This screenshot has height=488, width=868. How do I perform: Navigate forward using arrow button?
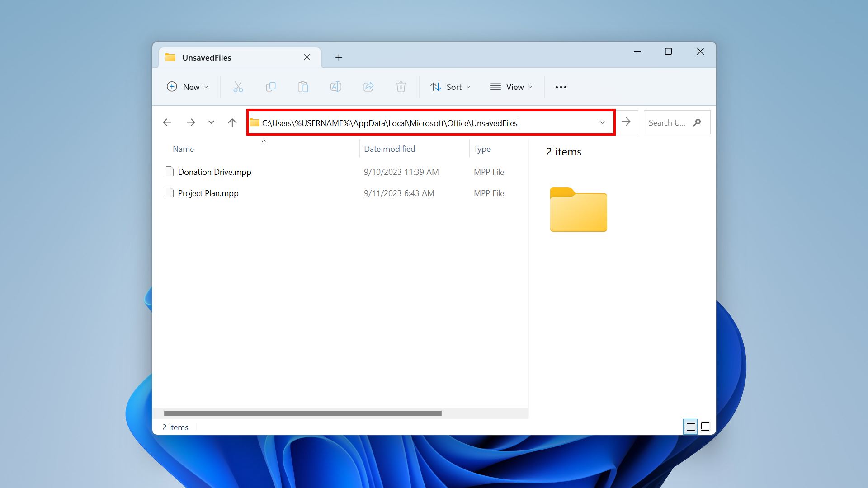tap(191, 122)
